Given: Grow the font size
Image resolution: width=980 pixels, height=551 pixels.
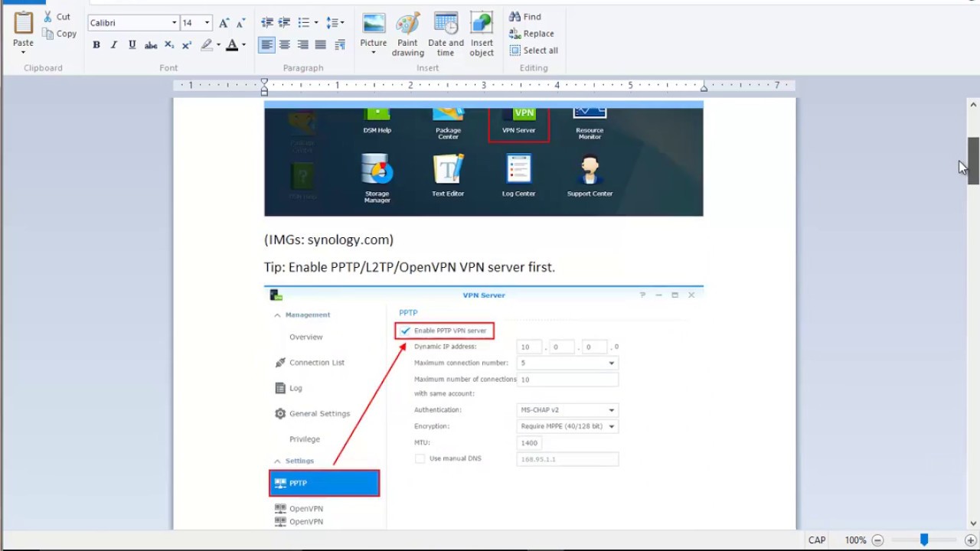Looking at the screenshot, I should click(x=224, y=23).
